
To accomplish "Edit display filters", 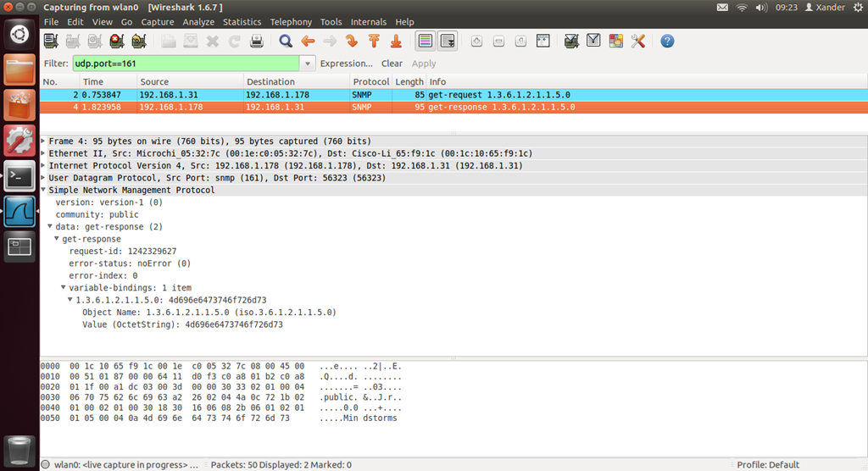I will (593, 41).
